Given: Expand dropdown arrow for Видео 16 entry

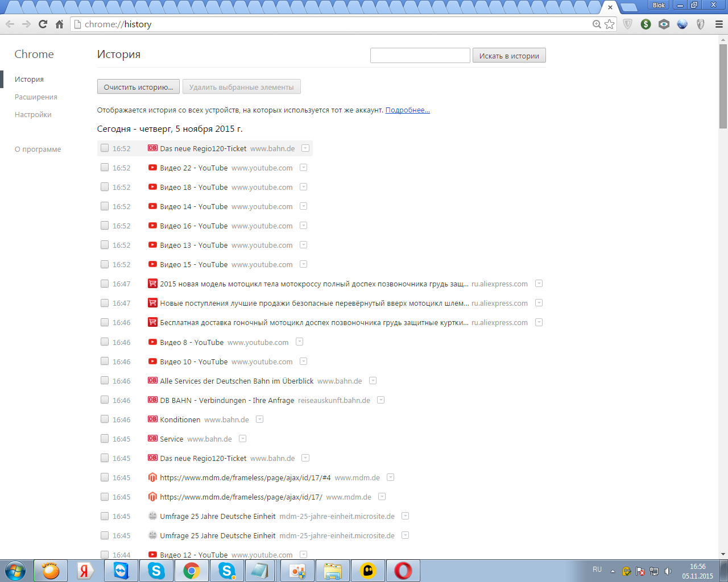Looking at the screenshot, I should tap(304, 226).
